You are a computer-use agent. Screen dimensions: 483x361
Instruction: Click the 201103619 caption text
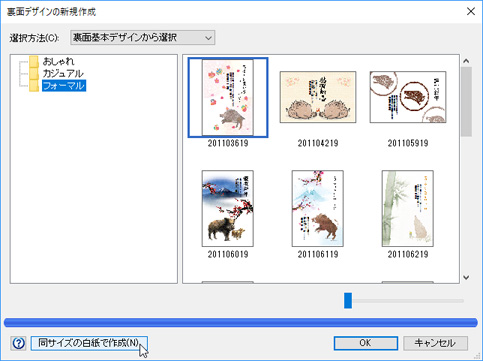point(228,143)
